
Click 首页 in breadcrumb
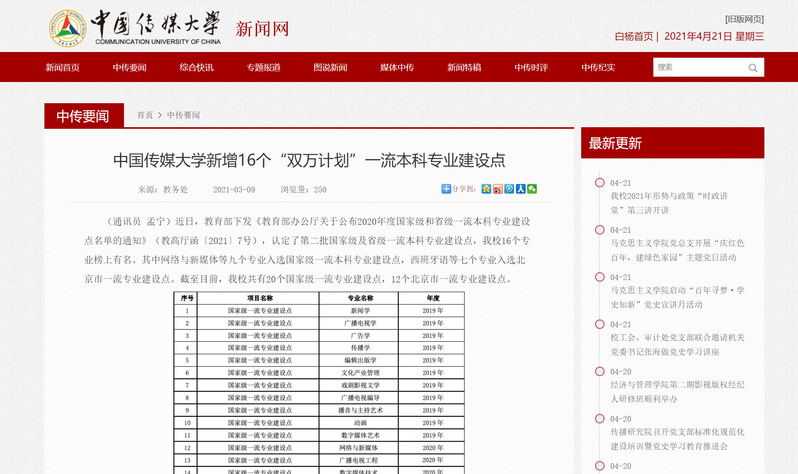point(145,115)
